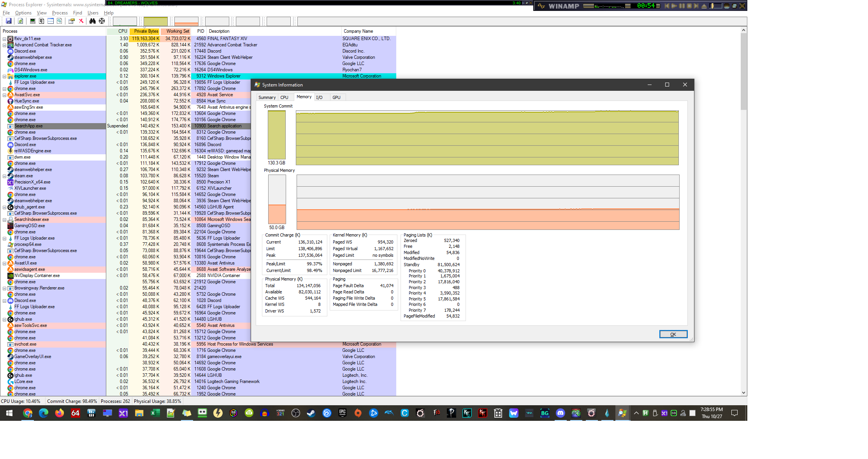The width and height of the screenshot is (868, 459).
Task: Open Epic Games Launcher from the taskbar
Action: coord(343,413)
